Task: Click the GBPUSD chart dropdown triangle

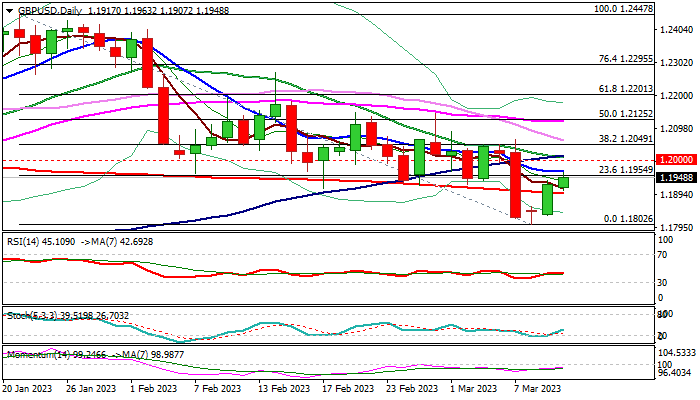Action: [x=9, y=11]
